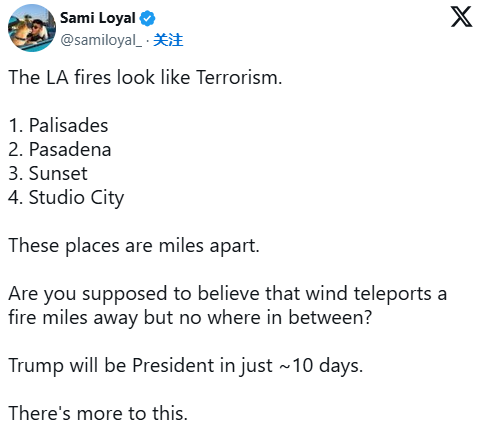Image resolution: width=484 pixels, height=428 pixels.
Task: Click the word 'President' in the tweet
Action: tap(174, 365)
